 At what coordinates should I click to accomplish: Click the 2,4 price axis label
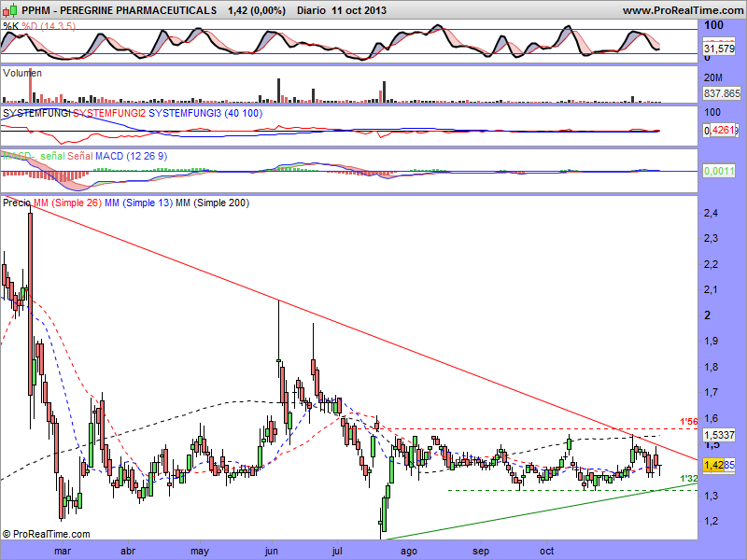(712, 213)
